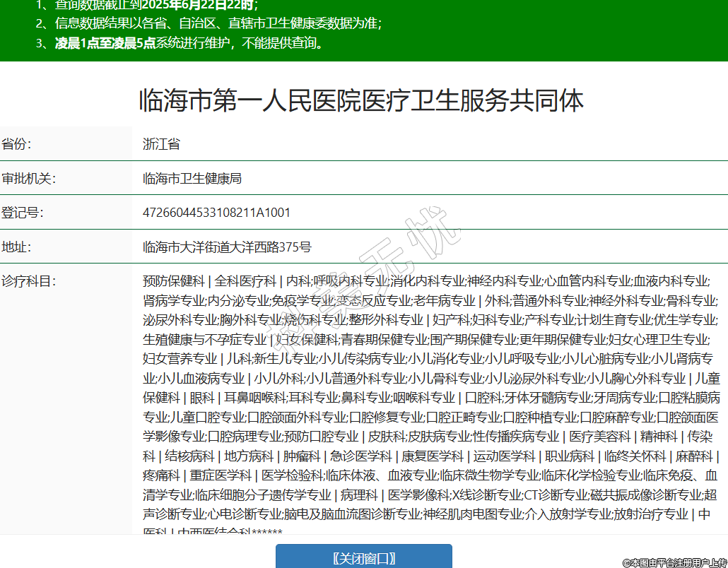
Task: Select the address 临海市大洋街道大洋西路375号
Action: [x=227, y=247]
